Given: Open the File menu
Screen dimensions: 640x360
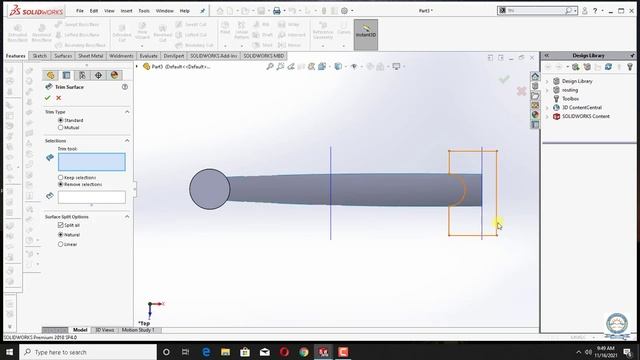Looking at the screenshot, I should (x=80, y=11).
